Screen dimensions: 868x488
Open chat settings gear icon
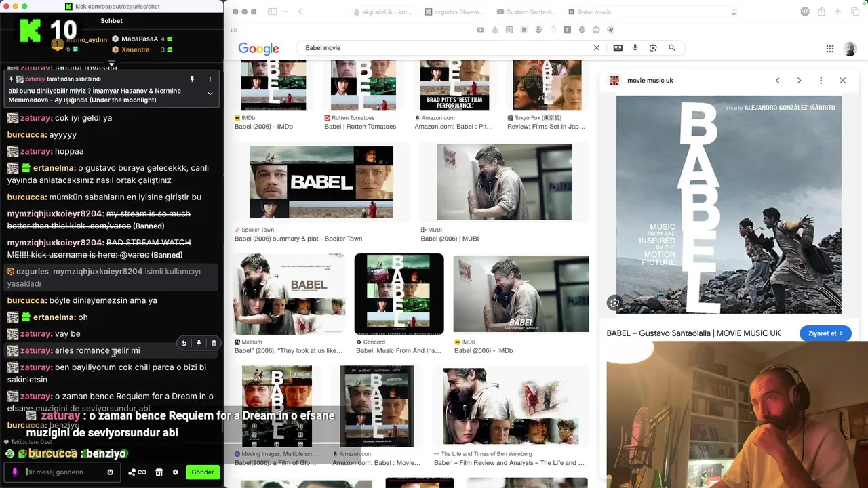(175, 472)
